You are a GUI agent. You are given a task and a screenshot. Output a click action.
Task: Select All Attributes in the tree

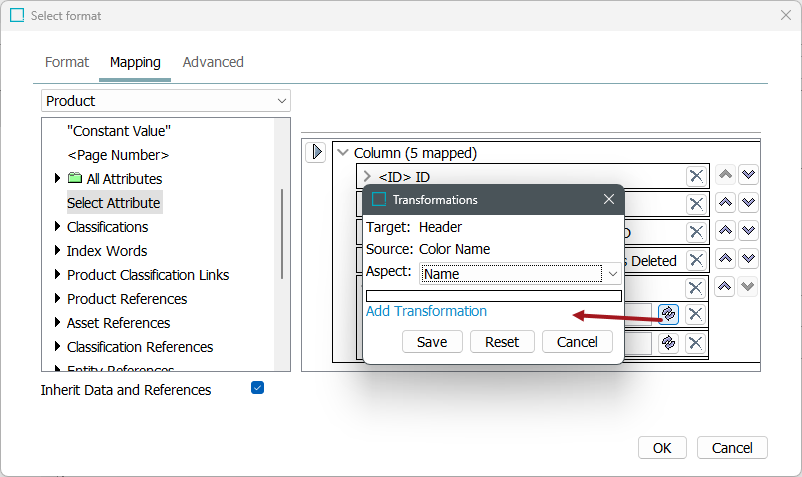click(x=124, y=179)
